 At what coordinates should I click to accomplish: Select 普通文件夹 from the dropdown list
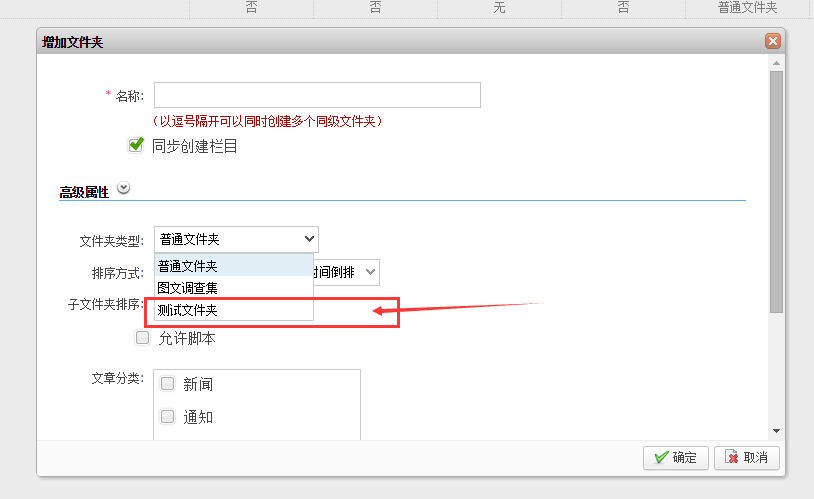coord(233,266)
